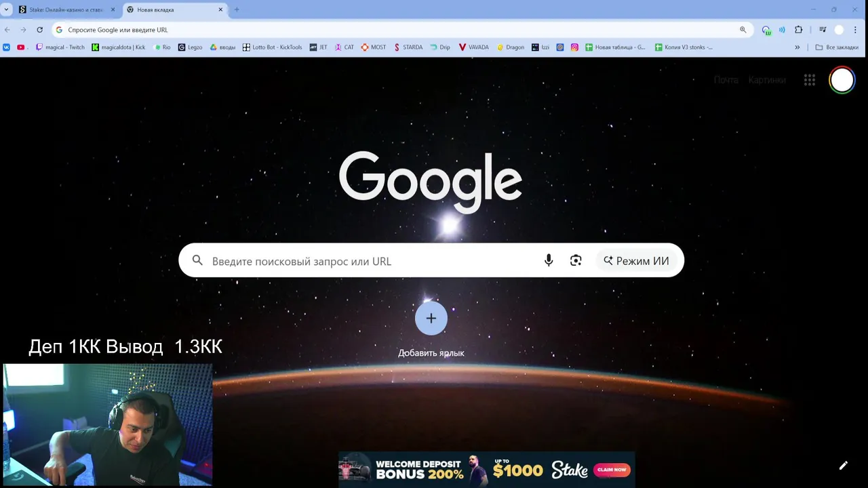Switch to the Stake casino tab
Viewport: 868px width, 488px height.
66,9
